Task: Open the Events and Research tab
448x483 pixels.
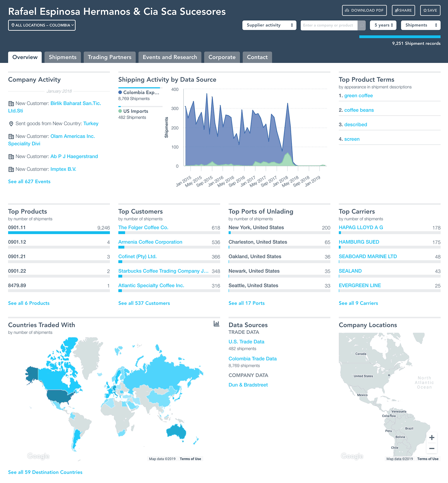Action: (170, 57)
